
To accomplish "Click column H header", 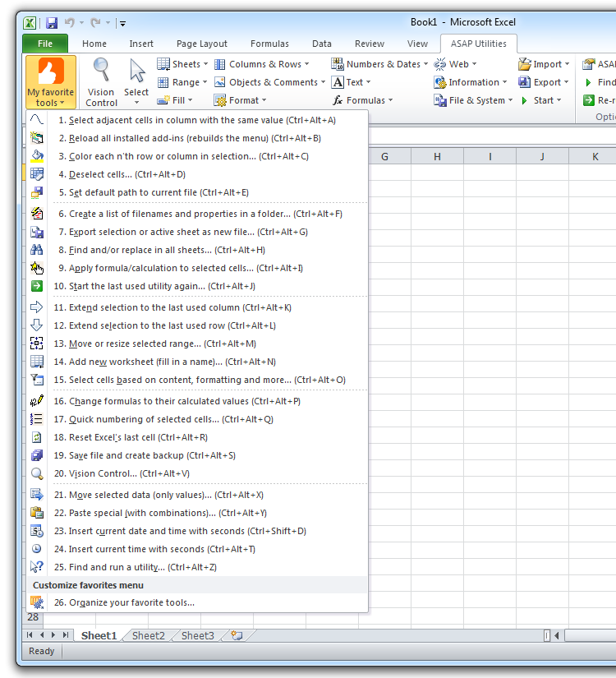I will pyautogui.click(x=438, y=156).
